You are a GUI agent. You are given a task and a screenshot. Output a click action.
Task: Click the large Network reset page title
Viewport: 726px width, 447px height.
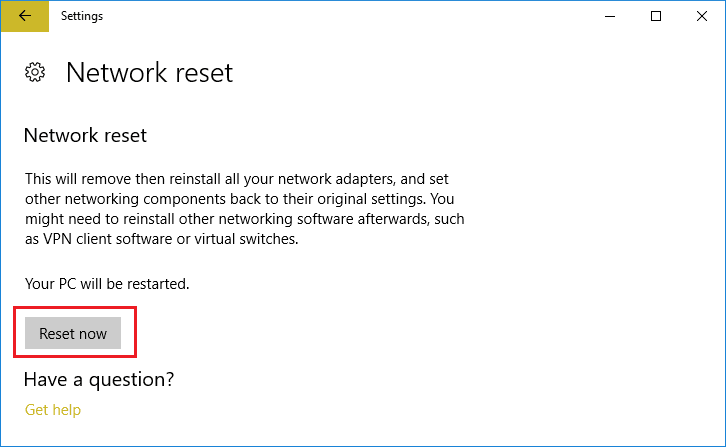point(149,73)
